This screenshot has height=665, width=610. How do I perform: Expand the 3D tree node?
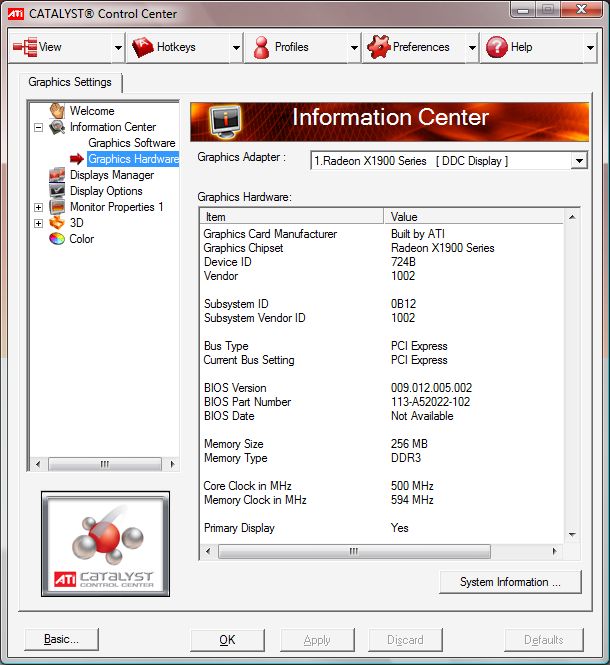(x=39, y=224)
